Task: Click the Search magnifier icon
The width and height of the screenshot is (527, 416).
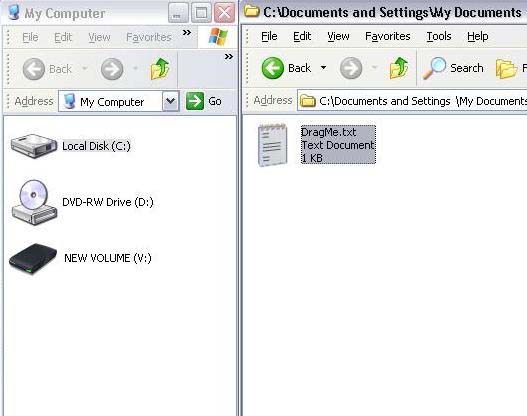Action: pyautogui.click(x=434, y=68)
